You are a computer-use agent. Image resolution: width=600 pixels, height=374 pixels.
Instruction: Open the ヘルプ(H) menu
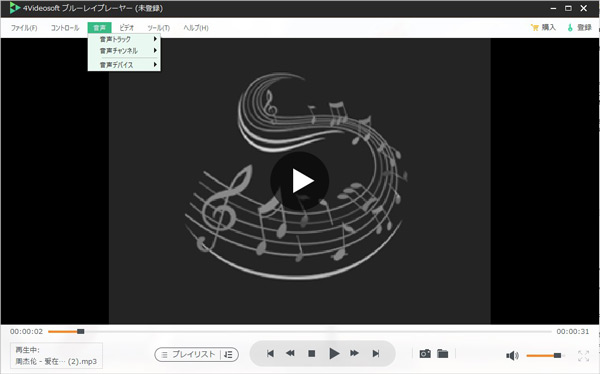196,28
